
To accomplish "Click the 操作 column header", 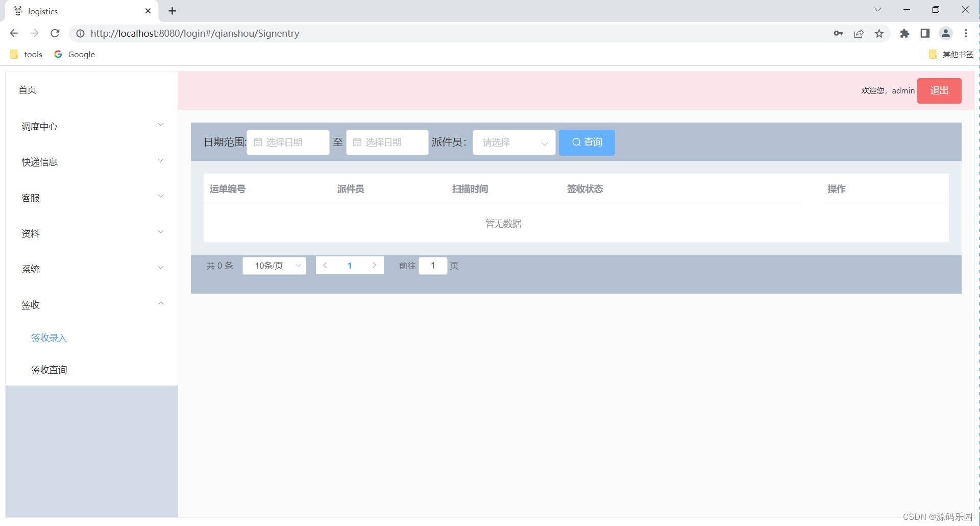I will click(x=837, y=189).
